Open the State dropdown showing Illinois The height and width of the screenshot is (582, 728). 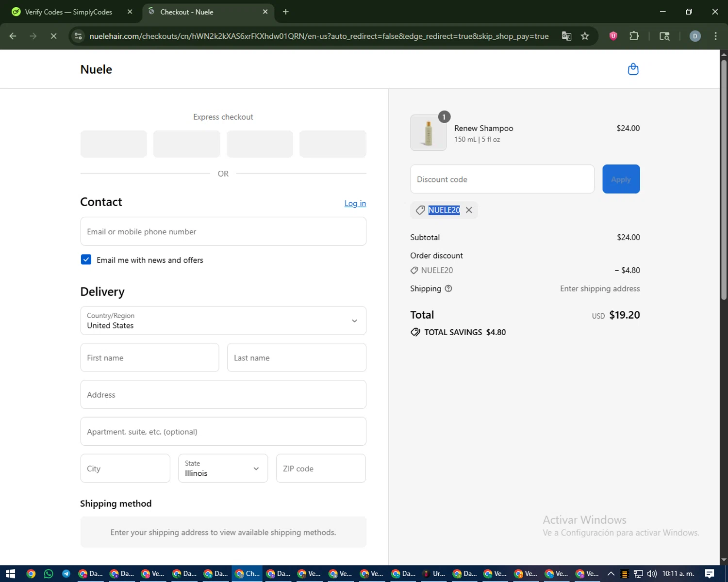coord(223,468)
